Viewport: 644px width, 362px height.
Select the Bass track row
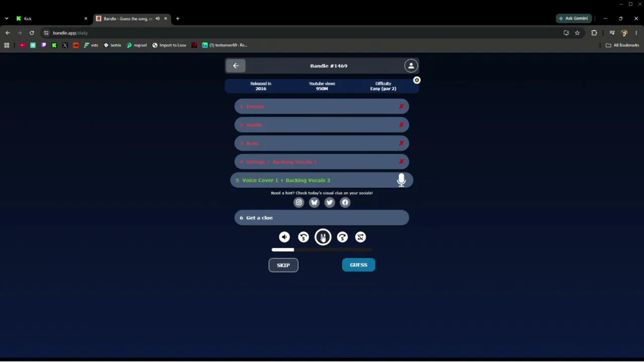pyautogui.click(x=321, y=143)
